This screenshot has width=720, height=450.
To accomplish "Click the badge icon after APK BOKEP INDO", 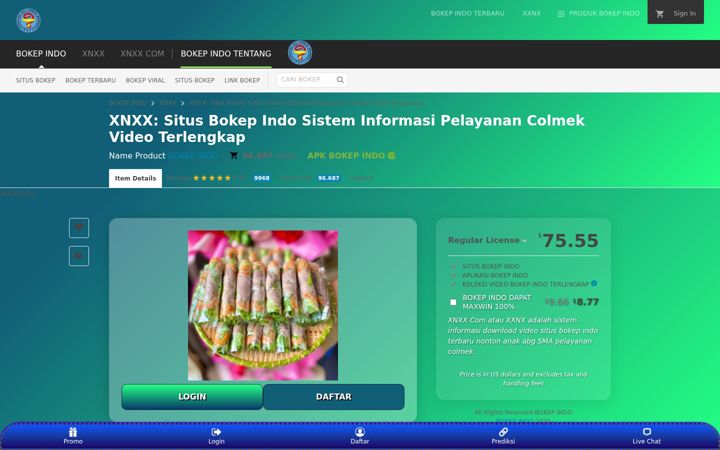I will point(391,156).
